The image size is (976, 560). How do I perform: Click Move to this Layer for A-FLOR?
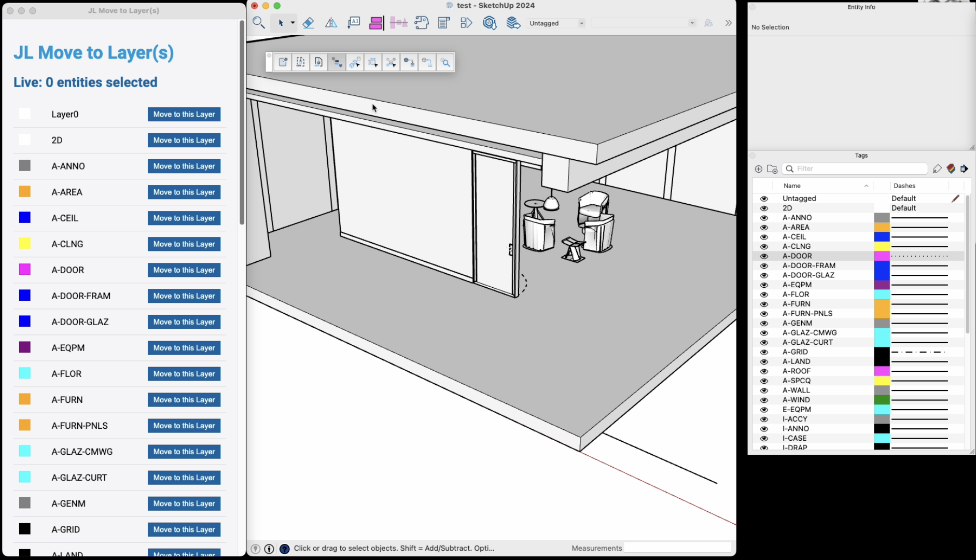pos(184,374)
